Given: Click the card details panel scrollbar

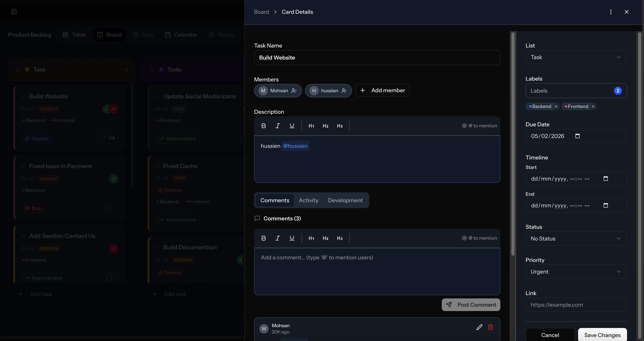Looking at the screenshot, I should pos(513,144).
